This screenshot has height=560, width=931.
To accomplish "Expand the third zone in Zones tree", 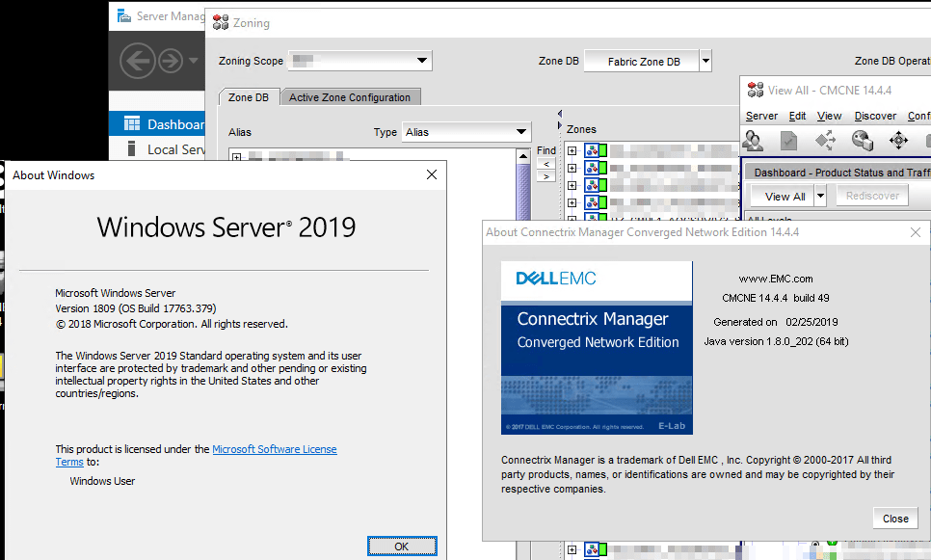I will point(572,185).
